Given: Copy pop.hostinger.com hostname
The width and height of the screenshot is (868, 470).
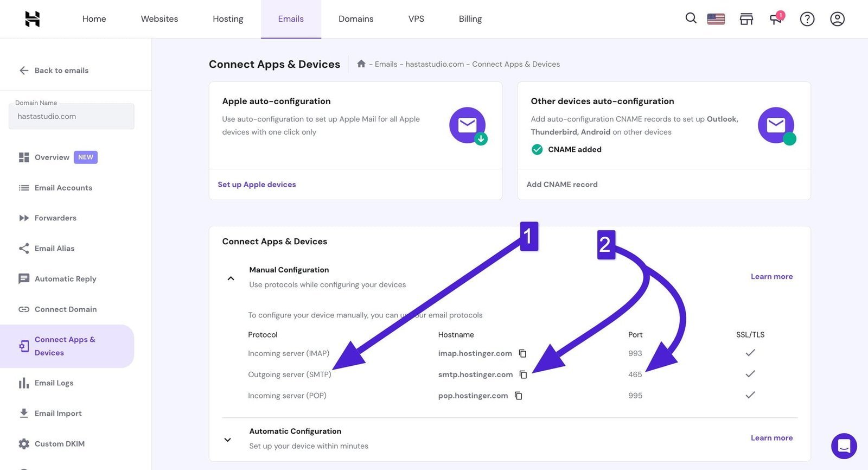Looking at the screenshot, I should coord(518,396).
